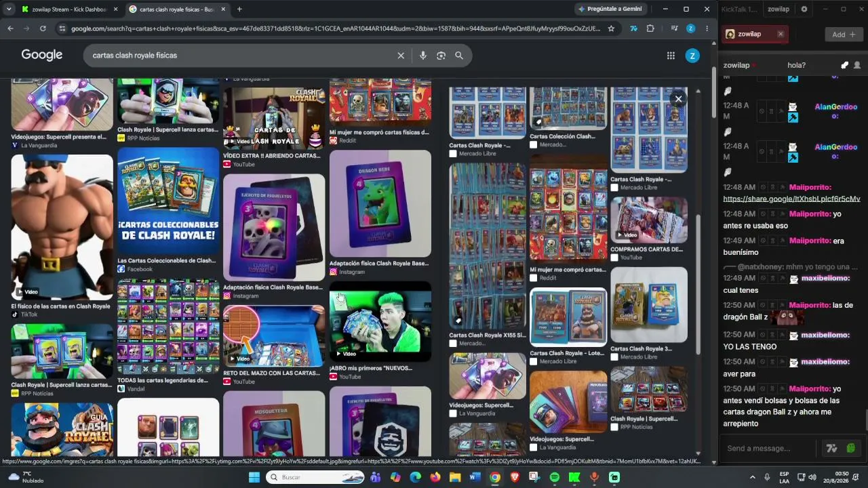Open the Chrome profile avatar in toolbar

(x=690, y=28)
